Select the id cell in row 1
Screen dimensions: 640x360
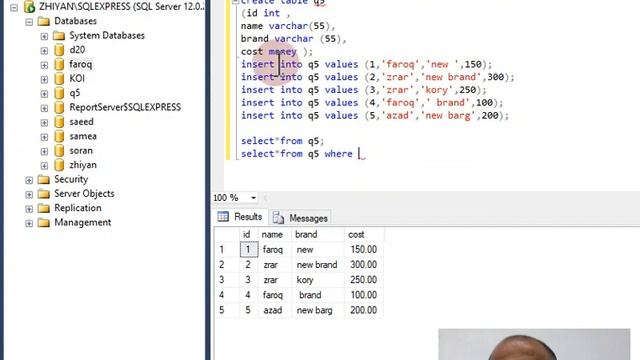pyautogui.click(x=249, y=249)
